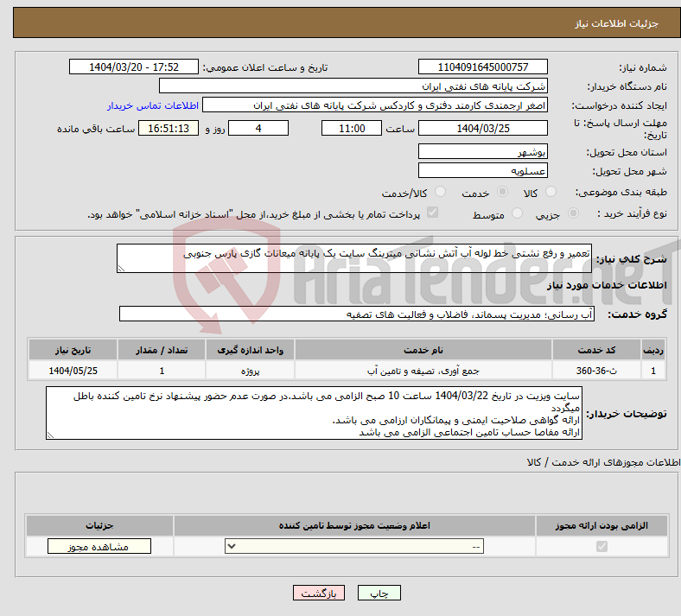This screenshot has width=681, height=616.
Task: Click the شماره نیاز field 1104091645000757
Action: pos(482,67)
